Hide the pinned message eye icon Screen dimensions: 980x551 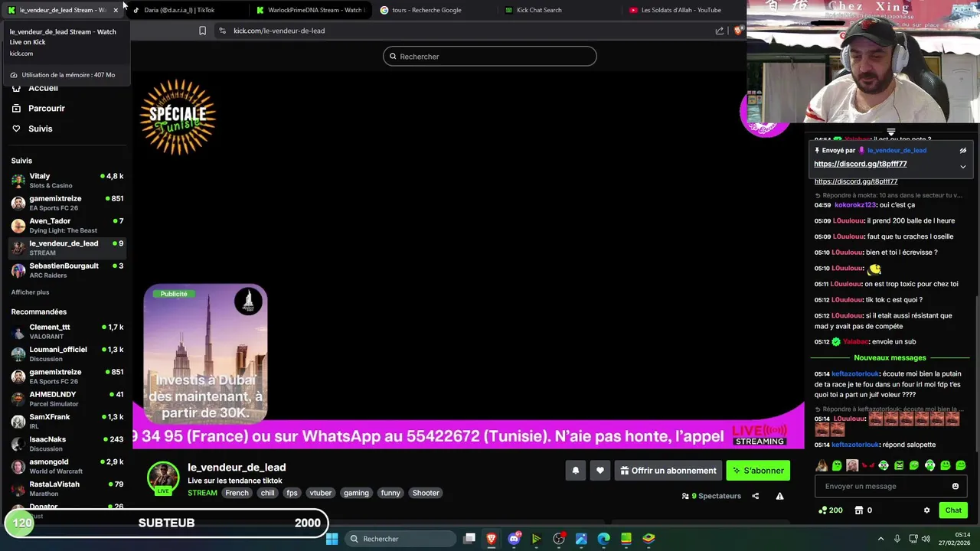(963, 151)
